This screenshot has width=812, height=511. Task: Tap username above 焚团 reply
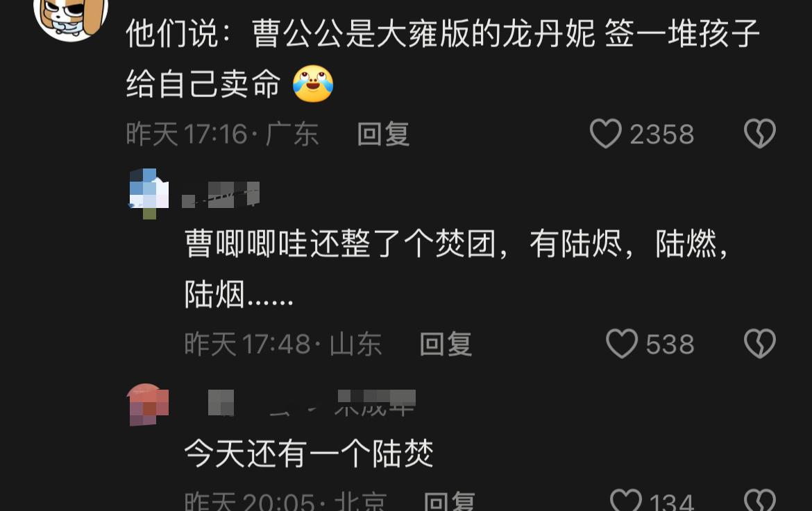click(x=221, y=194)
